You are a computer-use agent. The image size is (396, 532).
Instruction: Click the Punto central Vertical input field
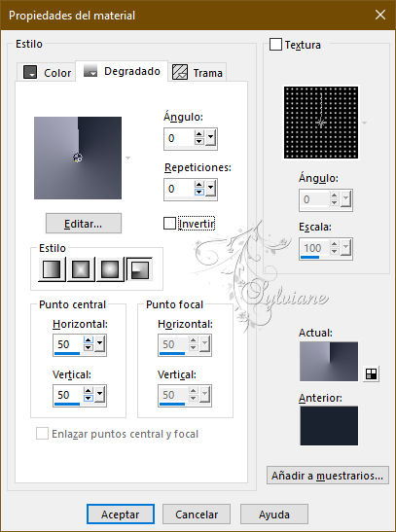click(68, 395)
